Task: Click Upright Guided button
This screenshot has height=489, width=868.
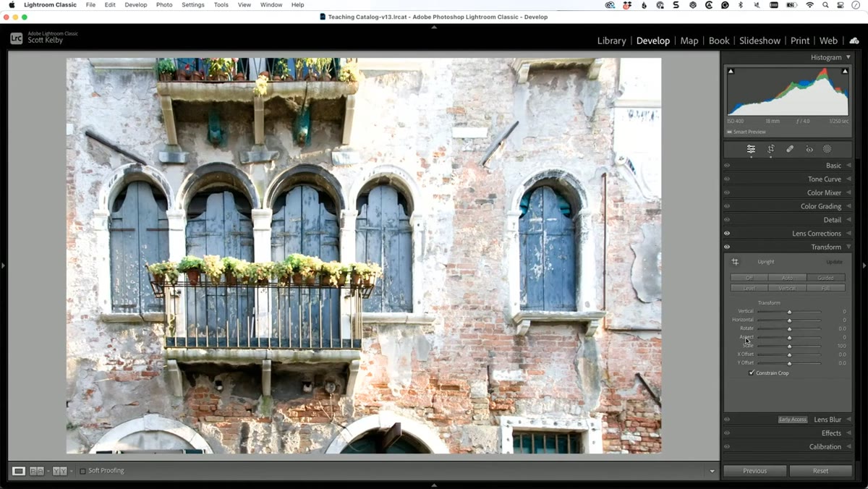Action: click(x=826, y=278)
